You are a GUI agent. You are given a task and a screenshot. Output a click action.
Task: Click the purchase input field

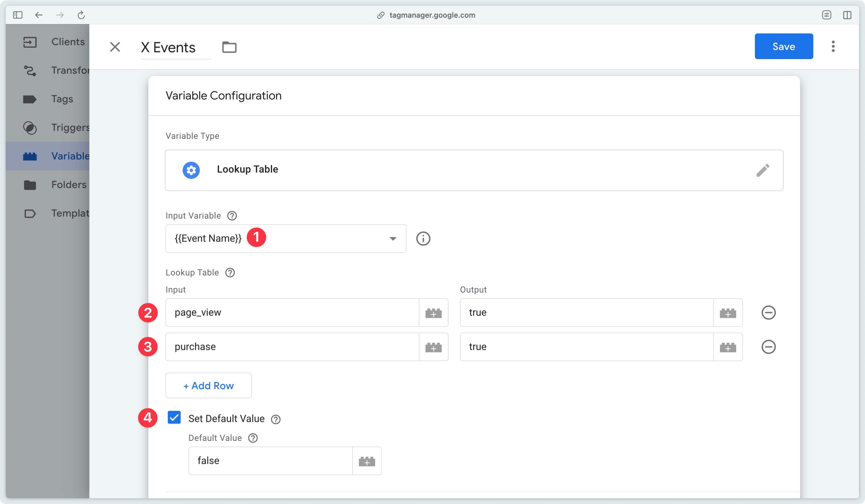pyautogui.click(x=292, y=347)
